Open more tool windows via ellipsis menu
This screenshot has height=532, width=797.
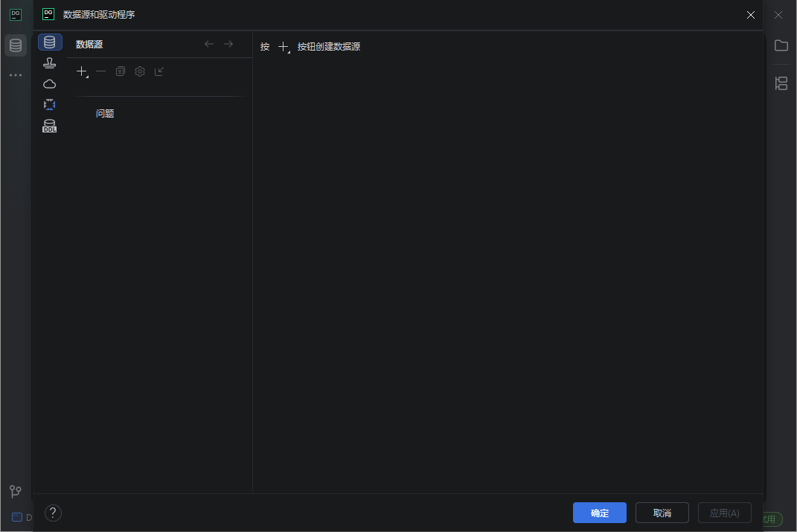coord(15,74)
